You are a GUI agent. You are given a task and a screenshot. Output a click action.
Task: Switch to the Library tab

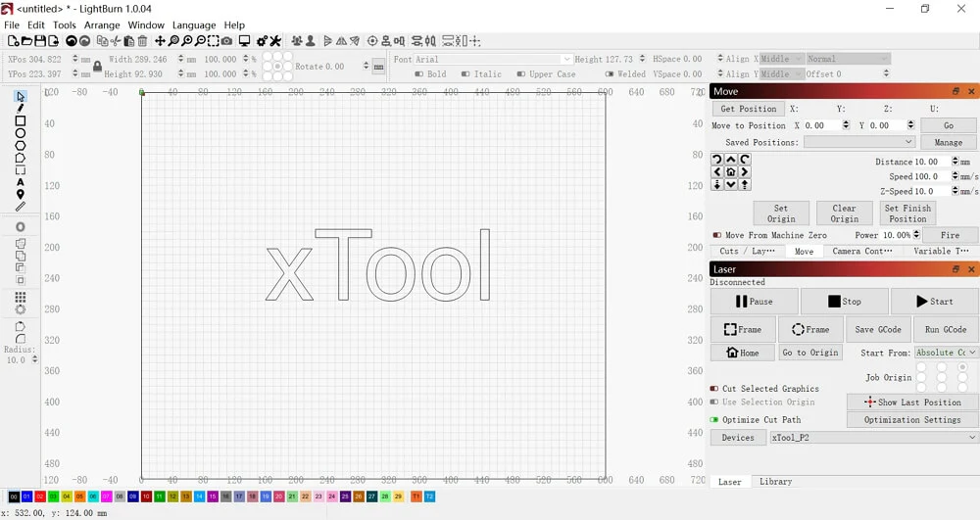tap(775, 481)
